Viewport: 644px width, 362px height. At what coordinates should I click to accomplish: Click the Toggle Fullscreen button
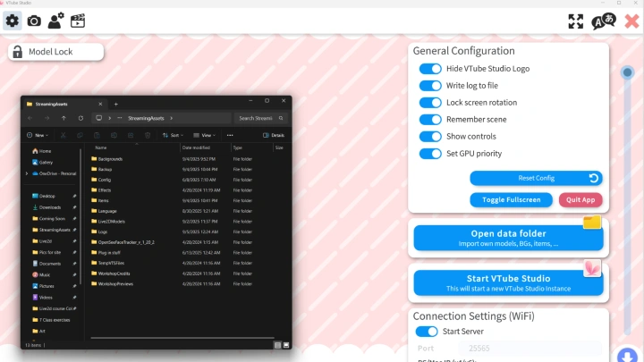click(512, 200)
